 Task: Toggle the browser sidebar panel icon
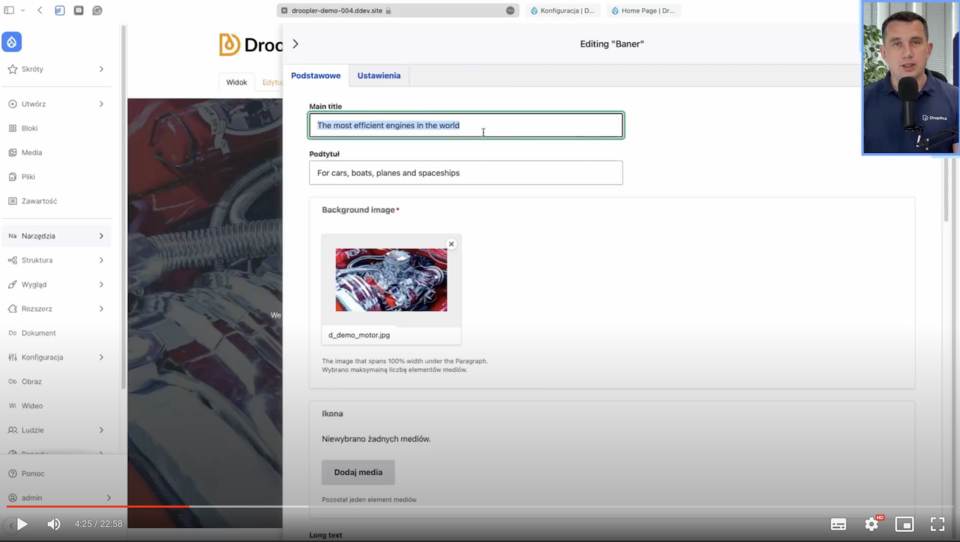click(x=9, y=10)
